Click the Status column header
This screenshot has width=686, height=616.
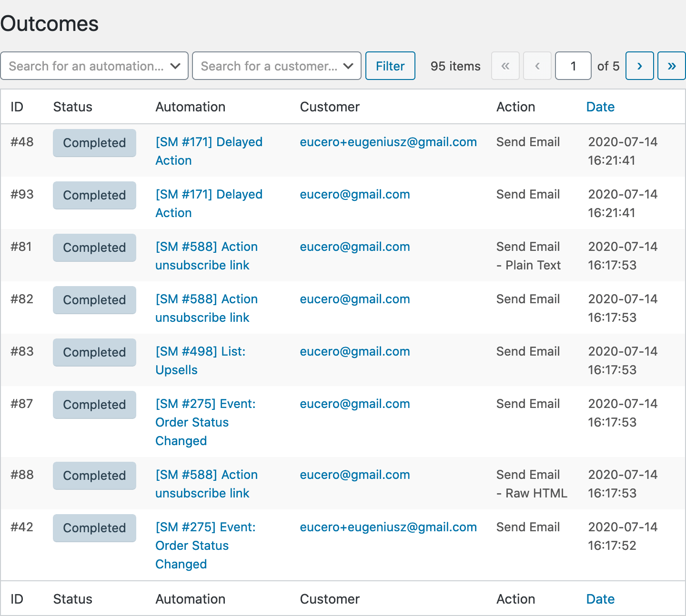[x=72, y=107]
